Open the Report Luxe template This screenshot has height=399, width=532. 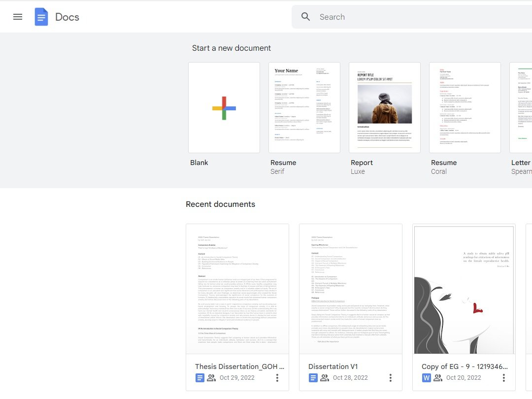pos(384,107)
